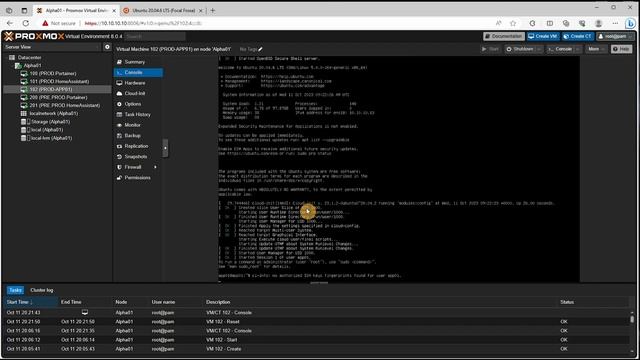Sort by the End Time column
Viewport: 640px width, 360px height.
pos(85,302)
